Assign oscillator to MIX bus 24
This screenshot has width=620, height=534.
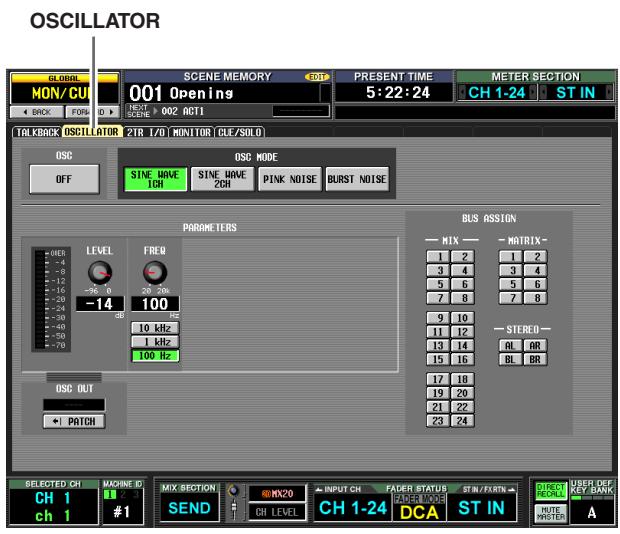pos(463,421)
